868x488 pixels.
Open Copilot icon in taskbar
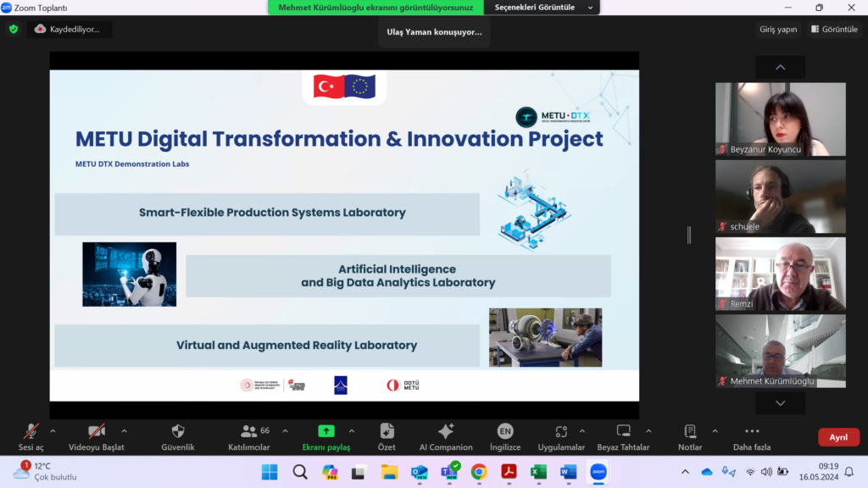pos(330,472)
